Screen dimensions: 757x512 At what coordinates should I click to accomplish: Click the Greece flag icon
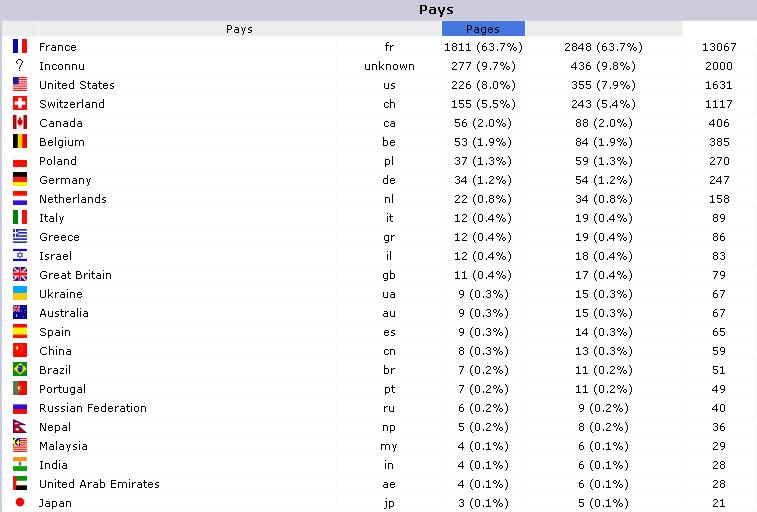(x=20, y=236)
